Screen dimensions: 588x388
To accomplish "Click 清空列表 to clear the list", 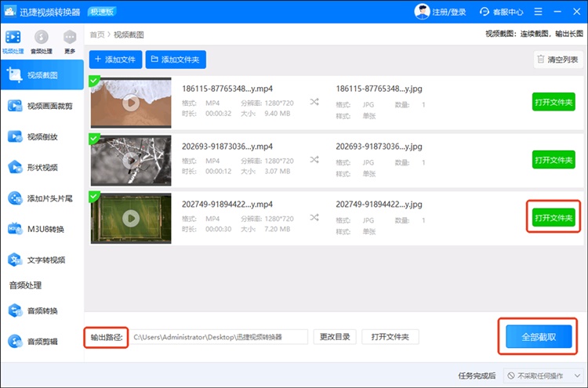I will [558, 60].
